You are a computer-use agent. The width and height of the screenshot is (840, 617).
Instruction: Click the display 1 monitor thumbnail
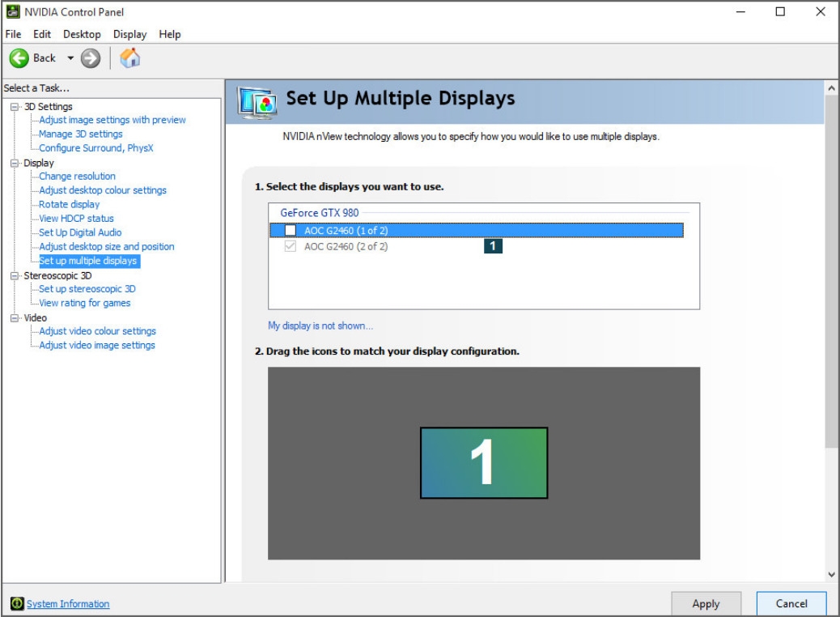(484, 462)
